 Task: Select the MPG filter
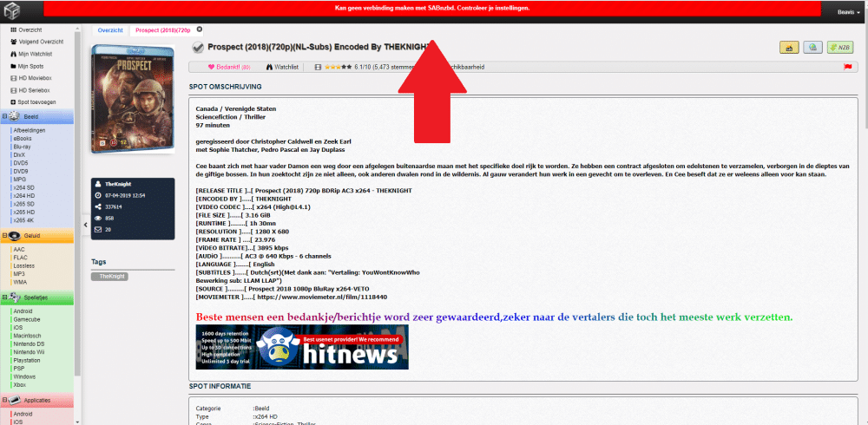[x=19, y=180]
